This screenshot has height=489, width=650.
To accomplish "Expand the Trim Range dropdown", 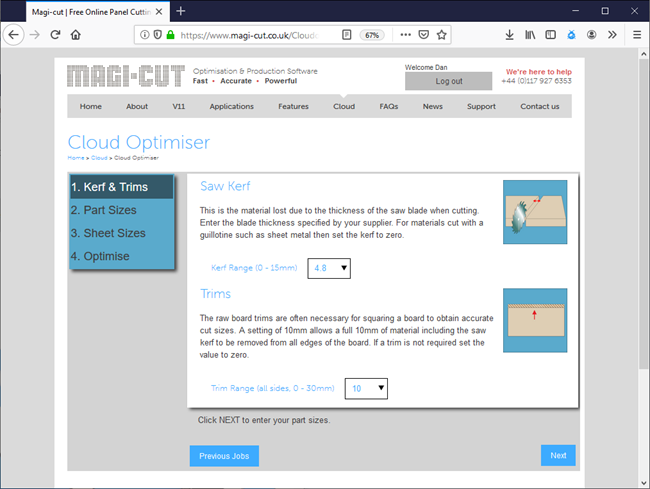I will [x=365, y=388].
